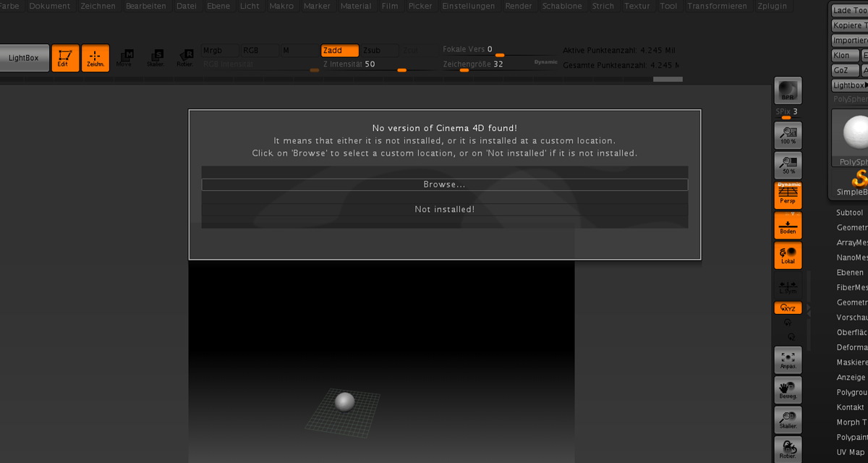Click Browse... to locate Cinema 4D
The image size is (868, 463).
(x=444, y=184)
